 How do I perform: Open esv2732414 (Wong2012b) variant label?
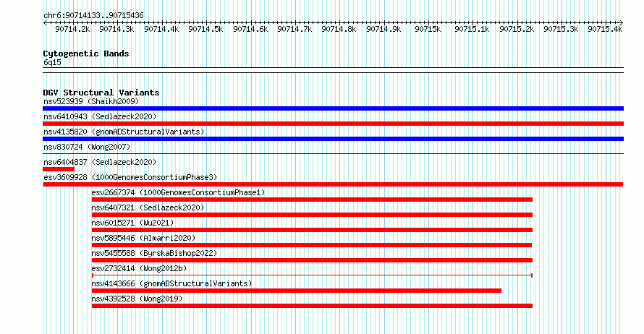(x=139, y=268)
